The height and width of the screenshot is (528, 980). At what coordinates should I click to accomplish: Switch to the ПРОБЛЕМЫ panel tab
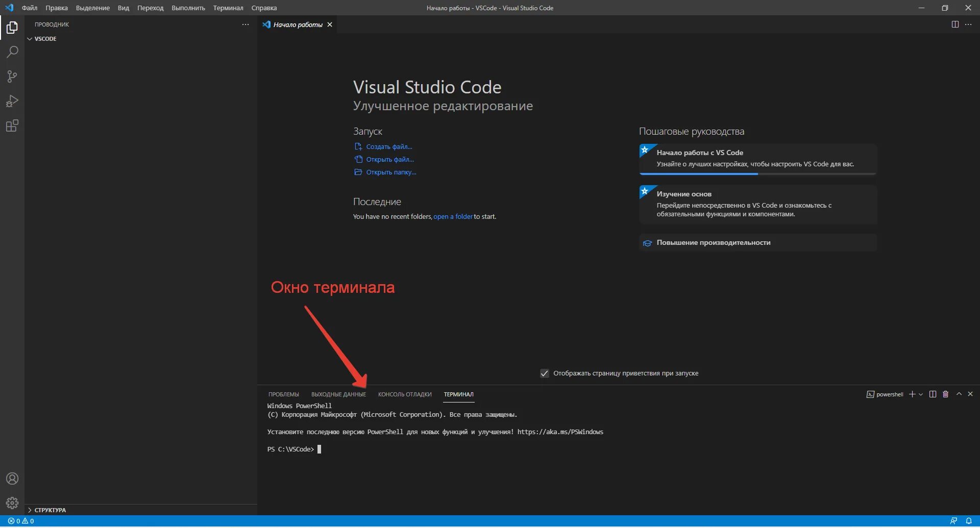click(284, 394)
